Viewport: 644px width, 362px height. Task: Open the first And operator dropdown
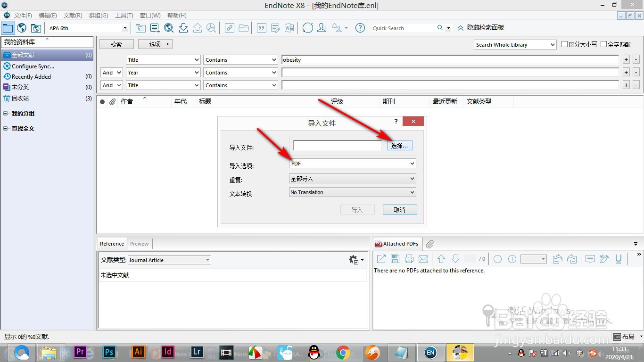pos(112,73)
